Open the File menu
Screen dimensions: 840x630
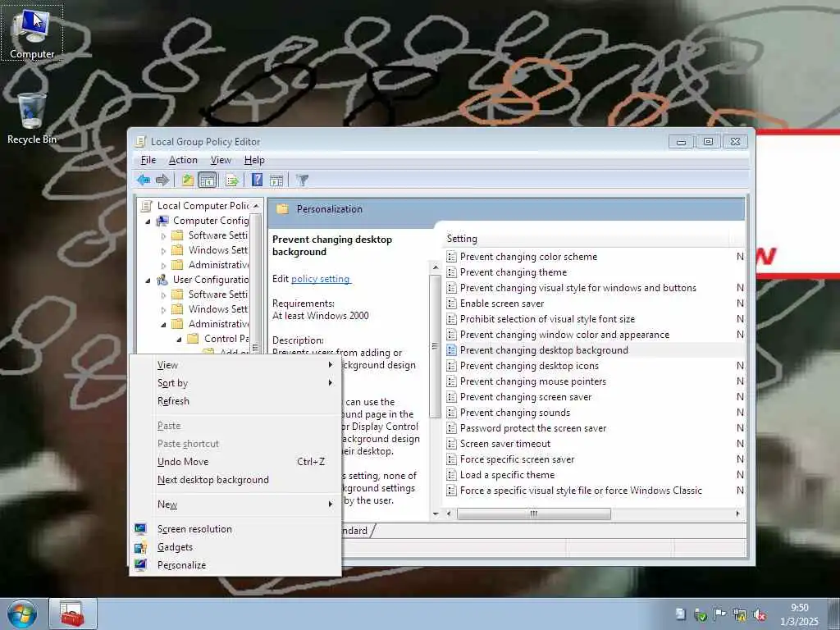(x=148, y=160)
